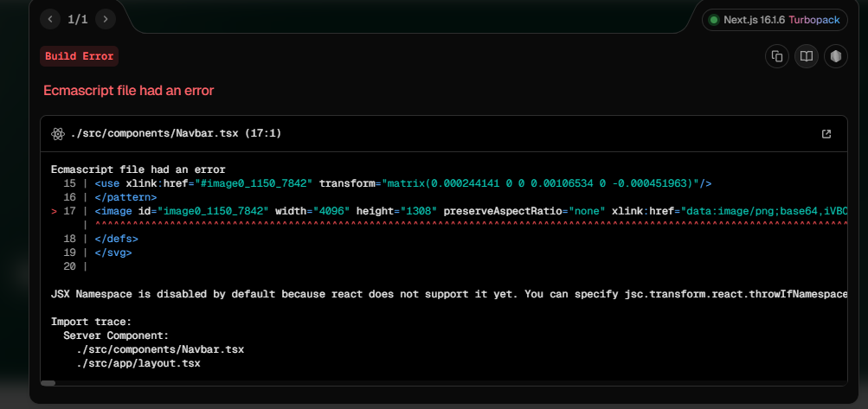The height and width of the screenshot is (409, 868).
Task: Open the docs book icon
Action: pos(806,56)
